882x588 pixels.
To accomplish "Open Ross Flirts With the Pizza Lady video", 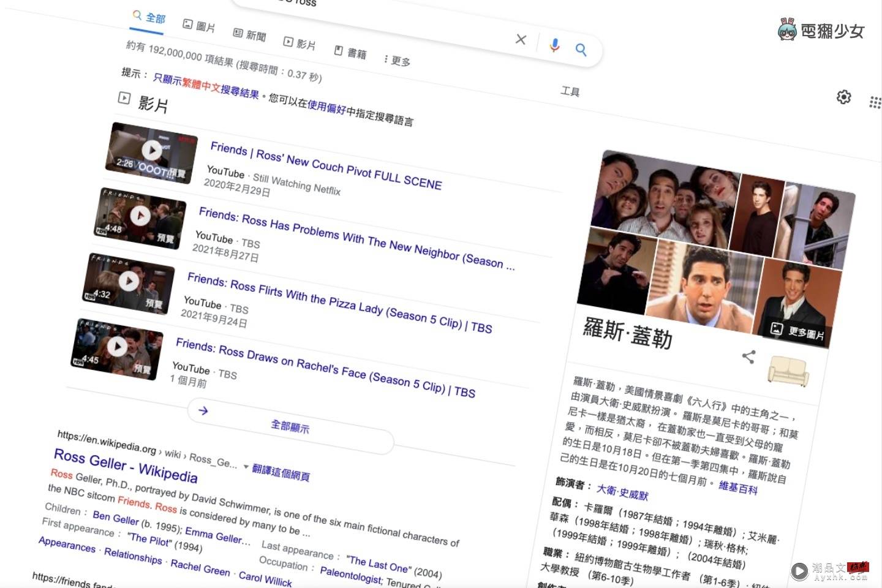I will pos(339,303).
